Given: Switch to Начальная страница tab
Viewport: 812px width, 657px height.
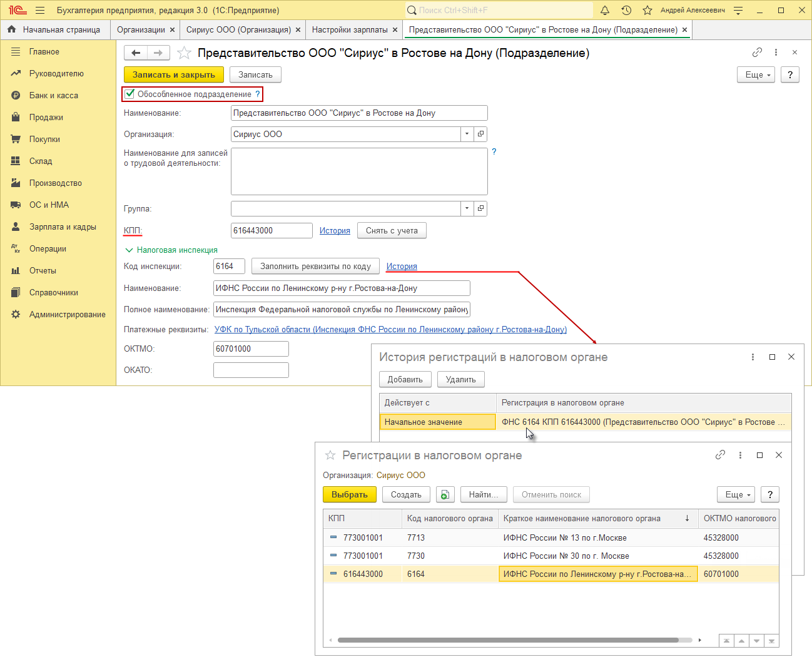Looking at the screenshot, I should click(x=54, y=29).
